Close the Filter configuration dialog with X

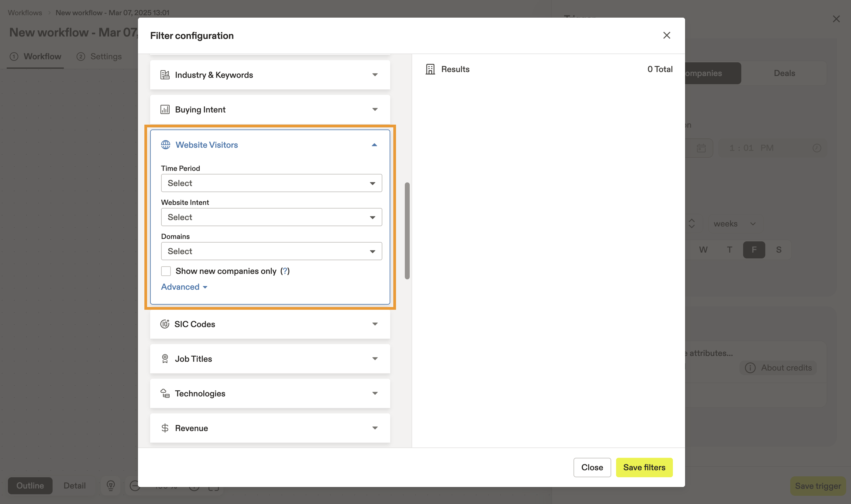point(666,35)
